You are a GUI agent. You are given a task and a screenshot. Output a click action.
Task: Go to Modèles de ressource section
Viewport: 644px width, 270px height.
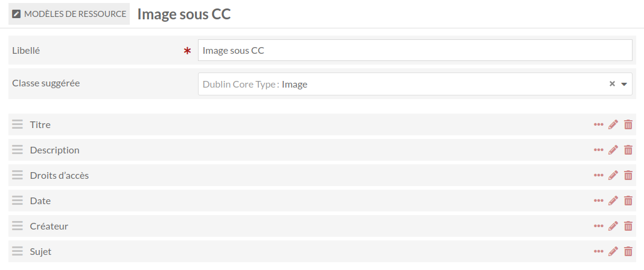coord(69,14)
